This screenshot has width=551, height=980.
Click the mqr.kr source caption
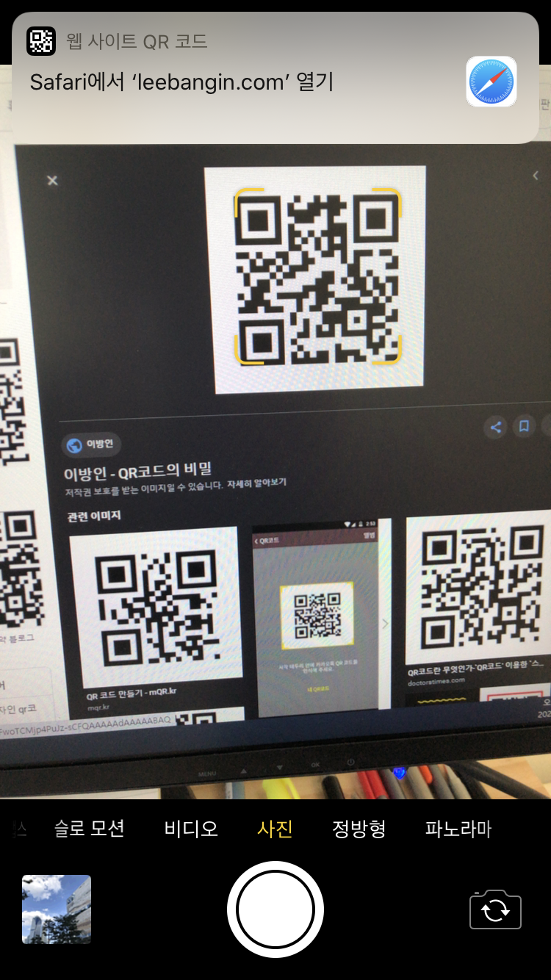click(98, 707)
